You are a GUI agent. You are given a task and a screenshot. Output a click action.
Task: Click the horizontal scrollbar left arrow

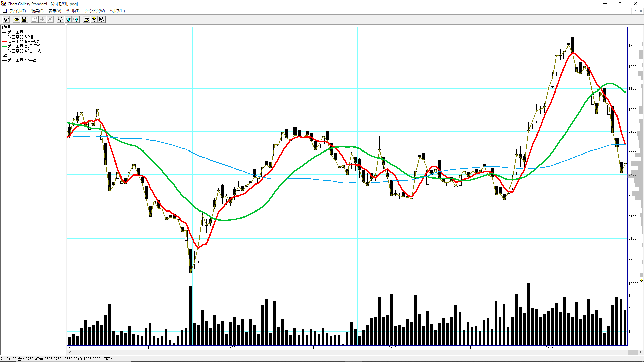70,352
